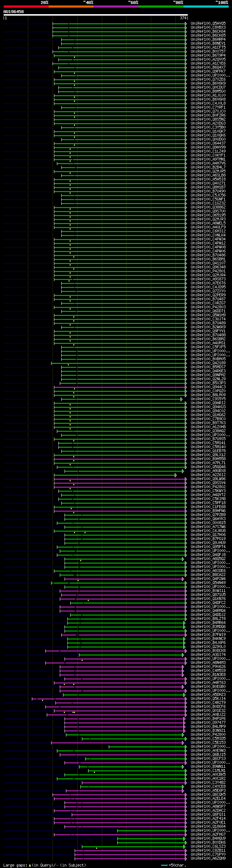Select label UniRef100_Q2PER9
The width and height of the screenshot is (232, 868).
[x=208, y=295]
